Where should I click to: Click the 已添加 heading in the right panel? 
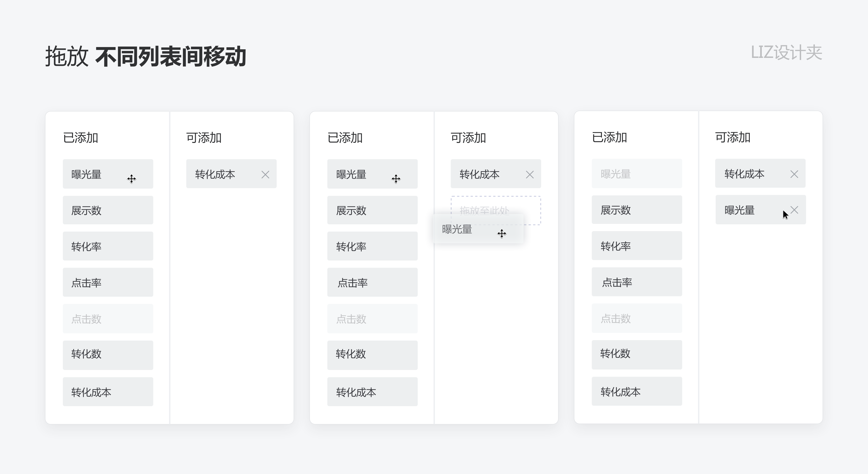click(610, 137)
